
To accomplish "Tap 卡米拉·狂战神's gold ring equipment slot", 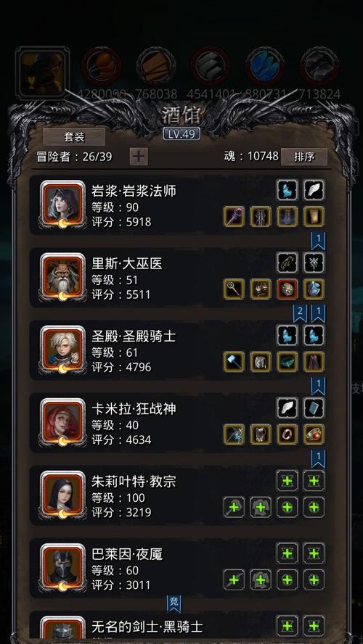I will coord(287,434).
